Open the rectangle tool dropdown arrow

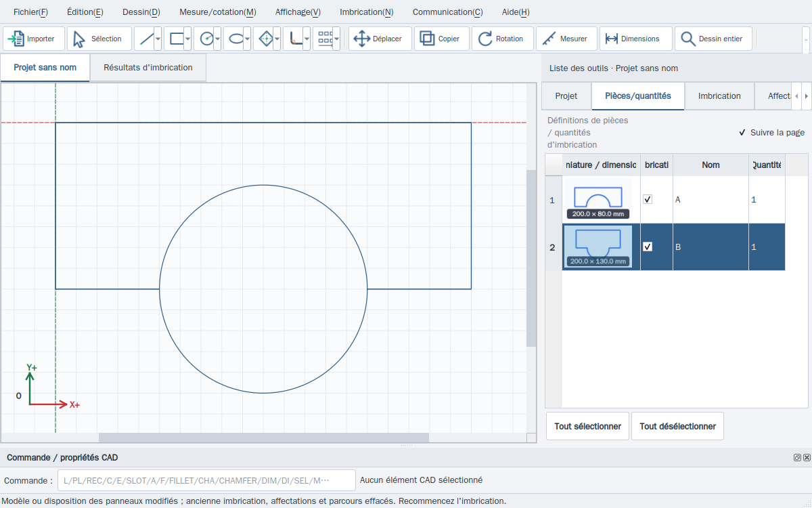187,39
